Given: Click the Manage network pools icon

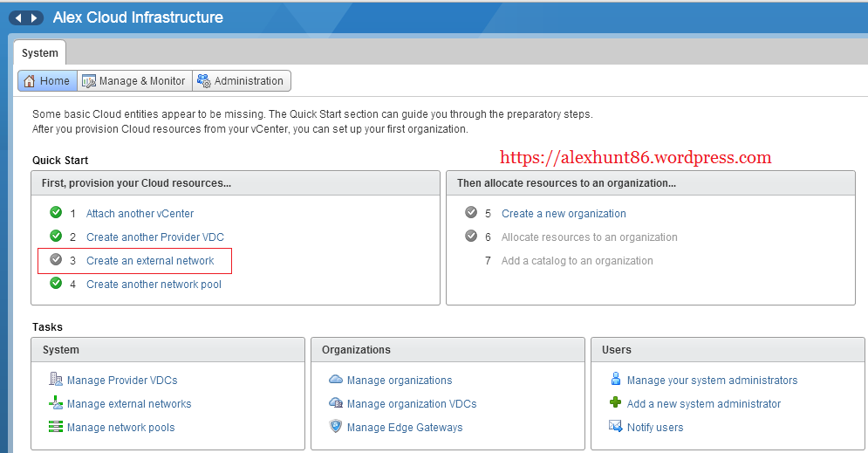Looking at the screenshot, I should click(x=56, y=427).
